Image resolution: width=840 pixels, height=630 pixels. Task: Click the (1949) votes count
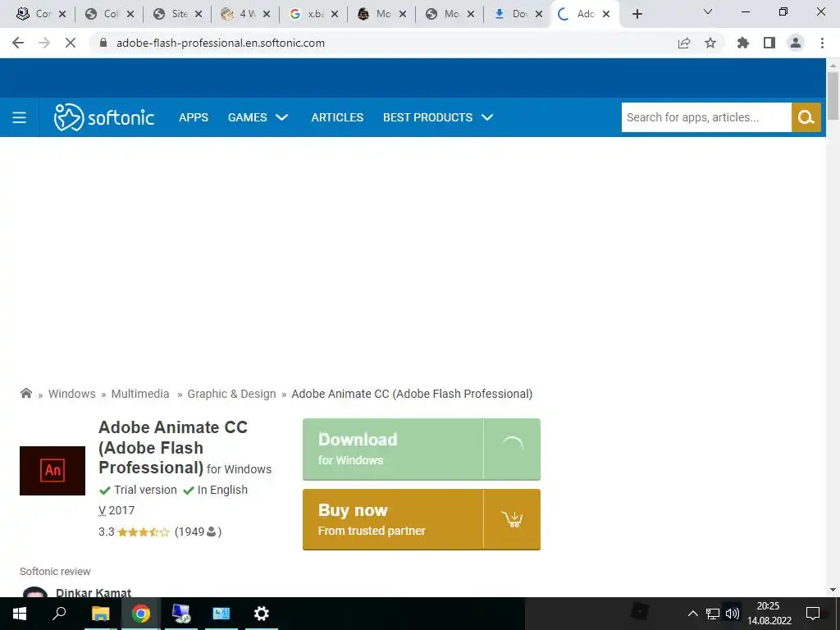pyautogui.click(x=198, y=532)
